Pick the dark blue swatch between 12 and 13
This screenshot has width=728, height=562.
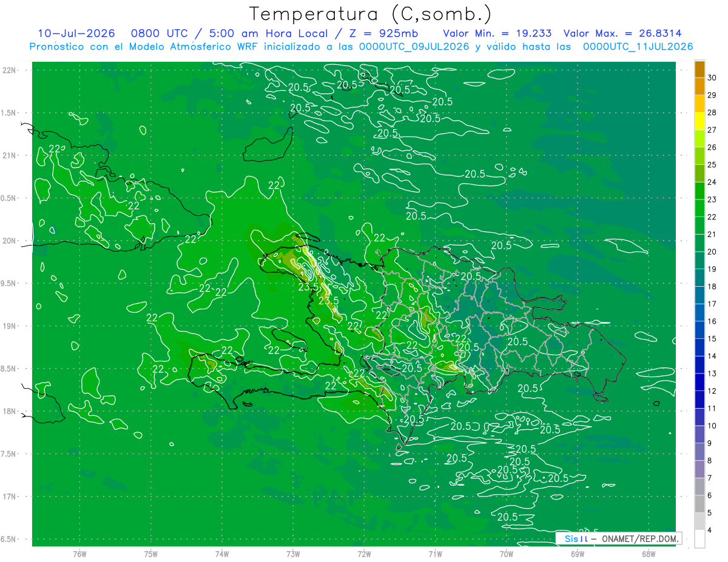pyautogui.click(x=699, y=382)
